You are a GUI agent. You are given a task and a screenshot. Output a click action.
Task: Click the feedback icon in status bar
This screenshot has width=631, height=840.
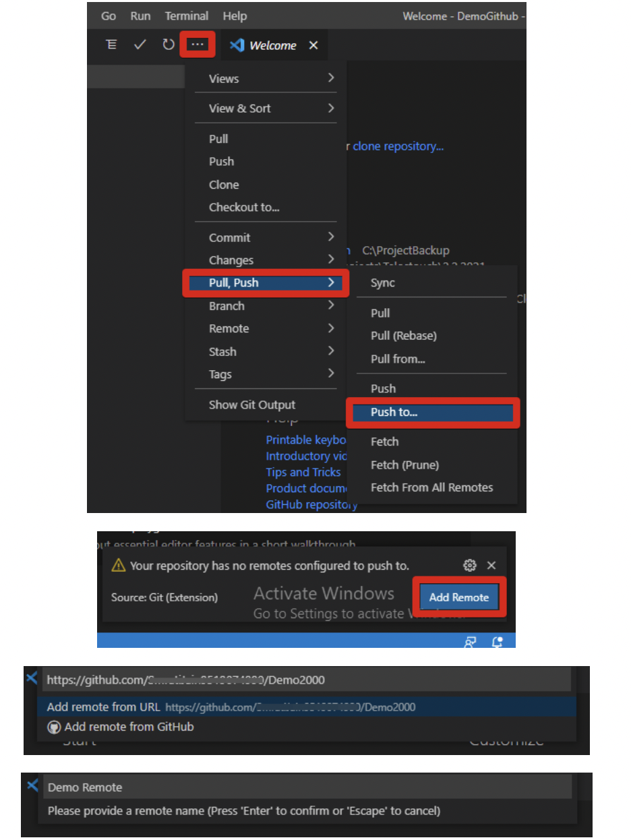pos(471,642)
